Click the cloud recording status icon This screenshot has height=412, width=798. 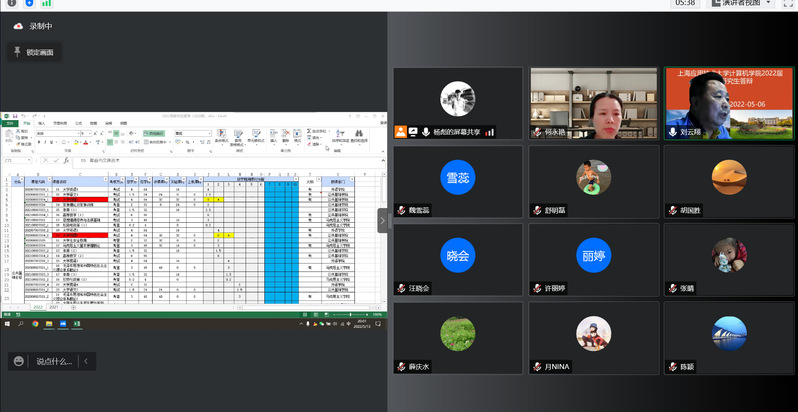[x=17, y=25]
